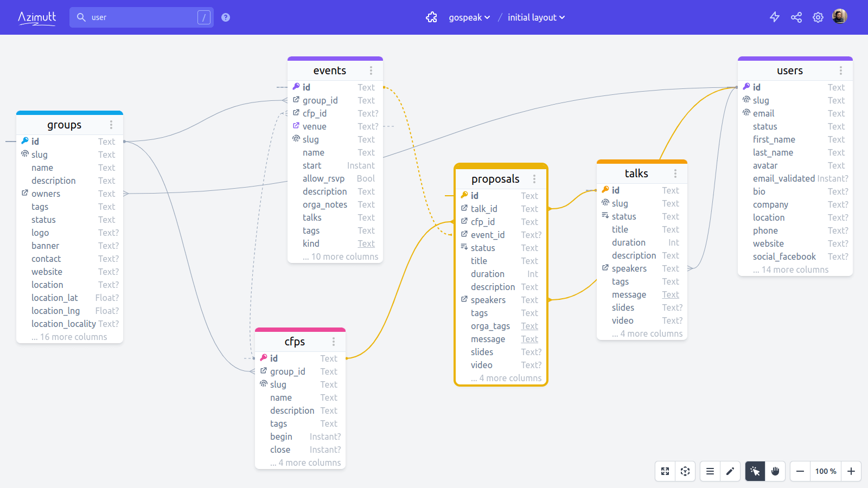Open the settings gear icon
This screenshot has width=868, height=488.
[x=818, y=17]
